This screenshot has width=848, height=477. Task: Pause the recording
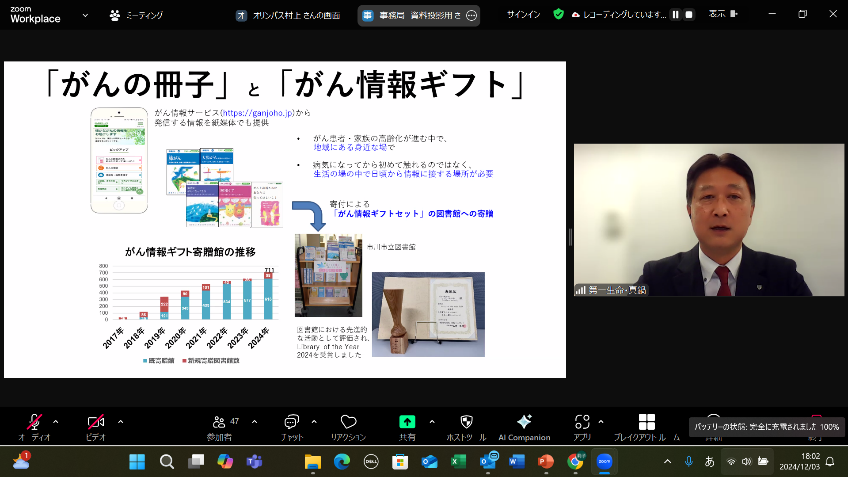[x=675, y=15]
